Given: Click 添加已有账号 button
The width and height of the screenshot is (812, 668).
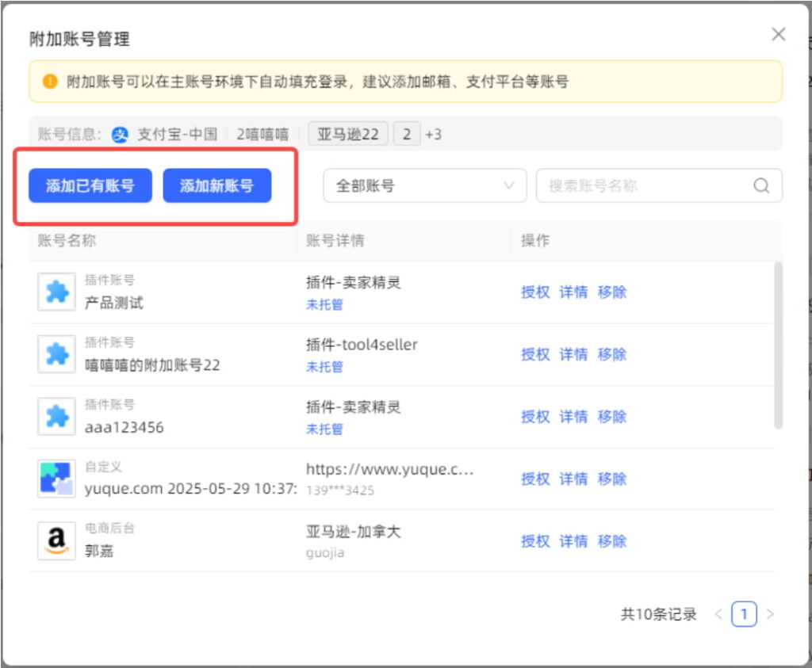Looking at the screenshot, I should [x=90, y=186].
